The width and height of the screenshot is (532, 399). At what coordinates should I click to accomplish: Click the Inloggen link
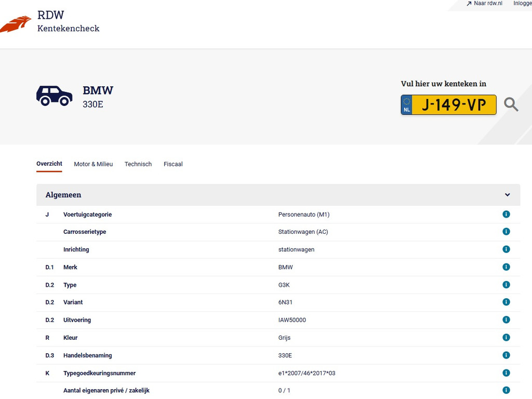click(522, 4)
